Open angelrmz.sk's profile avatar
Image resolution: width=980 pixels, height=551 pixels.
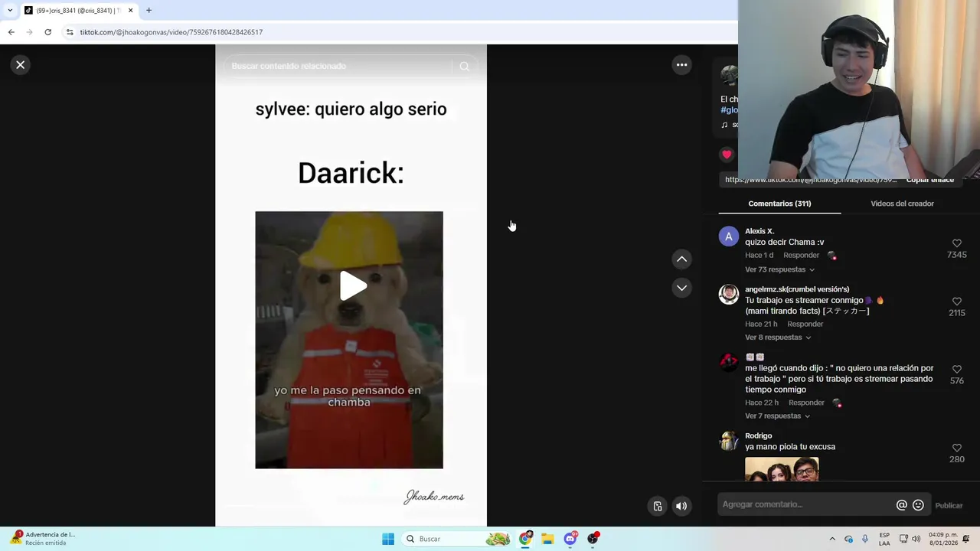pos(729,295)
